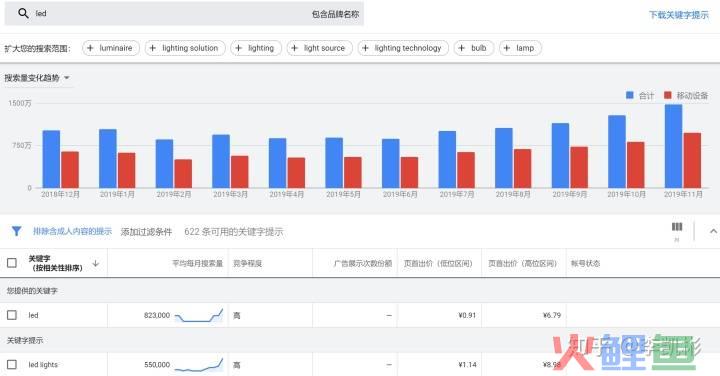Click the ¥0.91 low bid value
The height and width of the screenshot is (376, 720).
pos(467,315)
